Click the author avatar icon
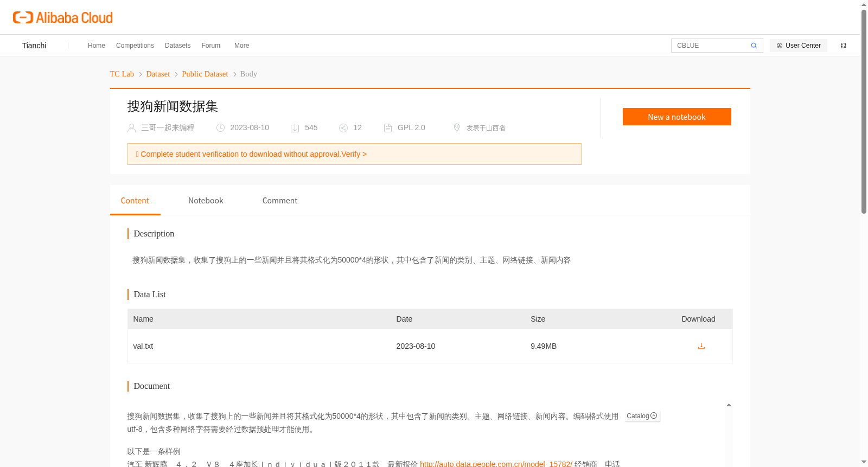 (x=132, y=128)
